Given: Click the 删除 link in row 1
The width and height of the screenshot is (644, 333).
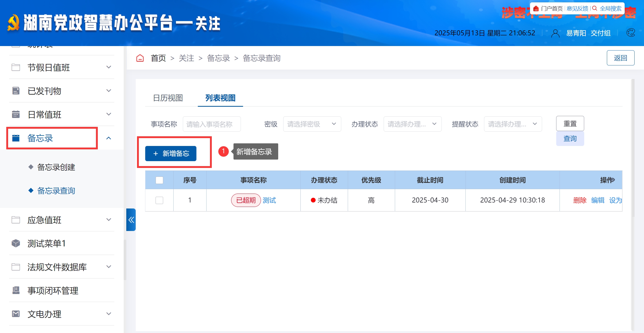Looking at the screenshot, I should click(580, 200).
